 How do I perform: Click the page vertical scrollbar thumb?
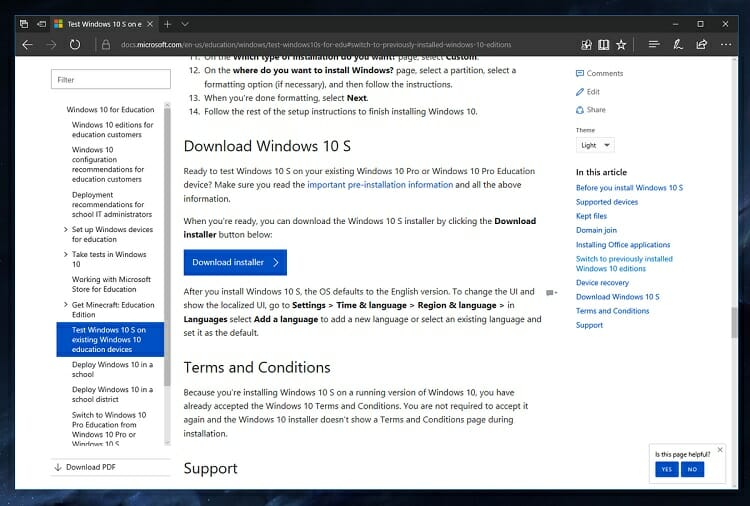[x=734, y=323]
